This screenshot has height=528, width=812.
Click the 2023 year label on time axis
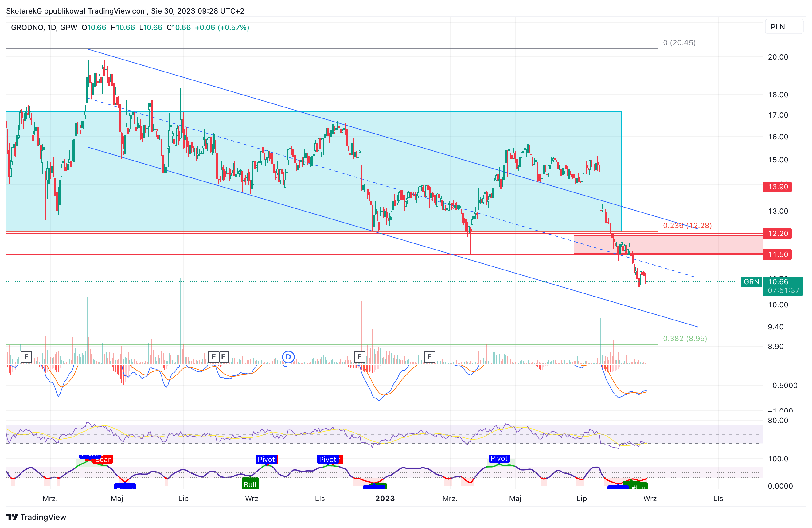point(385,498)
